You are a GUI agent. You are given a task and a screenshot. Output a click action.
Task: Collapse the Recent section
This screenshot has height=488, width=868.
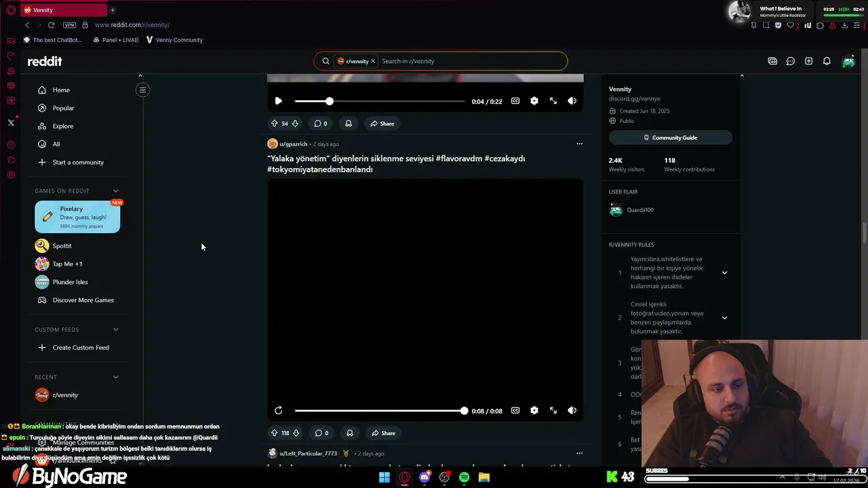[115, 377]
